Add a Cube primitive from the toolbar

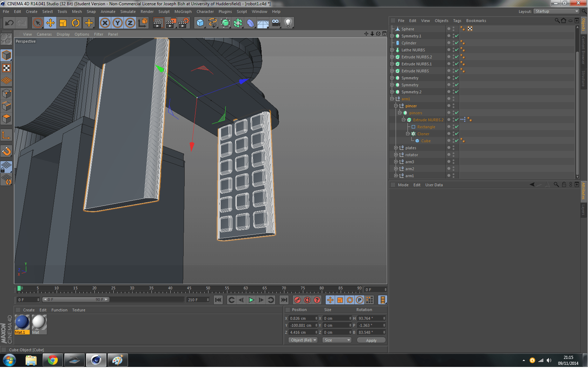tap(200, 23)
